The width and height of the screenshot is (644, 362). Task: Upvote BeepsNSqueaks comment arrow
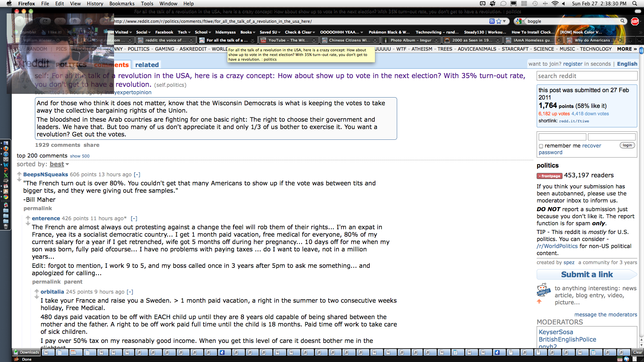coord(19,174)
